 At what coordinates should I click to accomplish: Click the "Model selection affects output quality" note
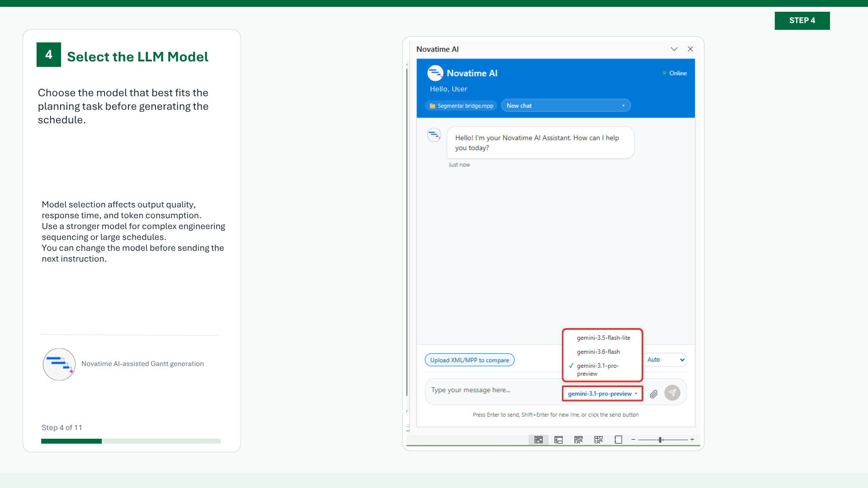click(133, 232)
